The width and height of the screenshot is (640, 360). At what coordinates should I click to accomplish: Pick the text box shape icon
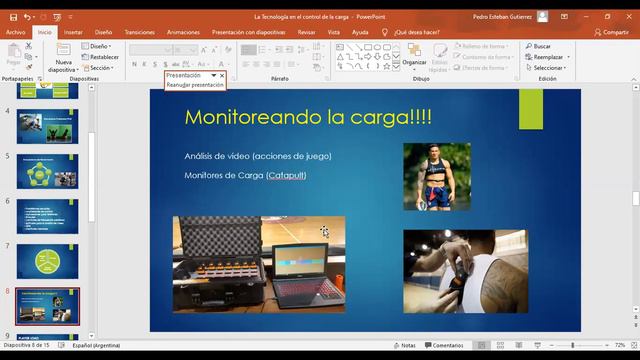340,47
